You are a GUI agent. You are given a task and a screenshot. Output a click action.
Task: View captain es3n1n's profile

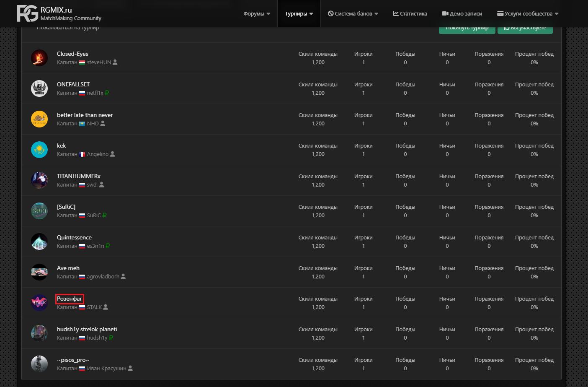coord(95,246)
